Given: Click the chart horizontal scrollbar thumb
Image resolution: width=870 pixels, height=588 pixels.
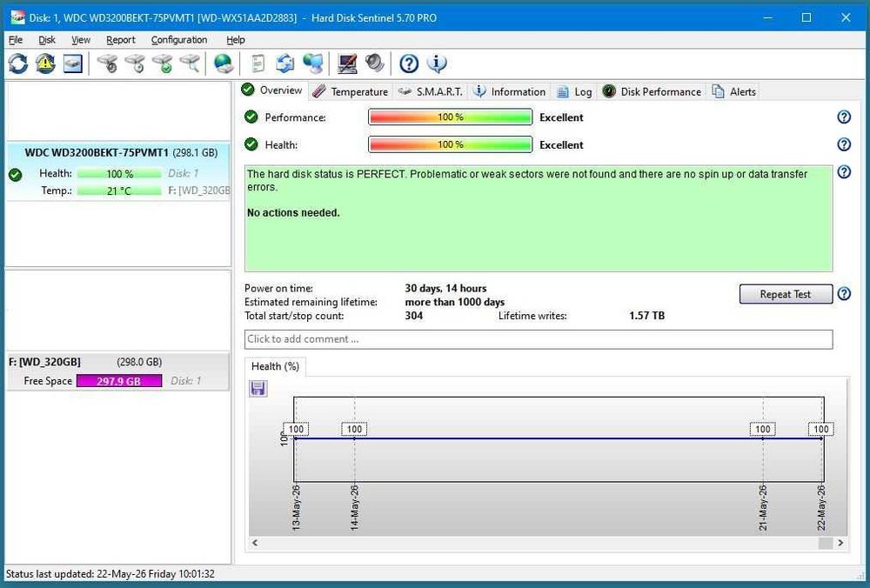Looking at the screenshot, I should (825, 543).
